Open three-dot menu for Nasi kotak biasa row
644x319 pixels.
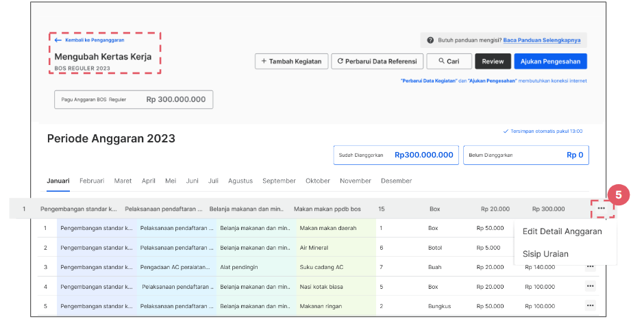pos(590,286)
